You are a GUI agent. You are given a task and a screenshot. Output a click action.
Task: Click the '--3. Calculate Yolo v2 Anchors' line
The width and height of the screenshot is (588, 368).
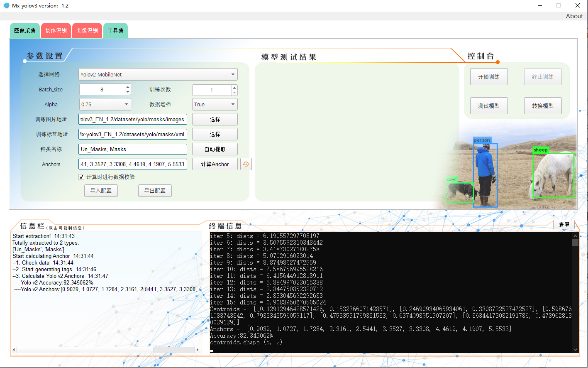60,276
